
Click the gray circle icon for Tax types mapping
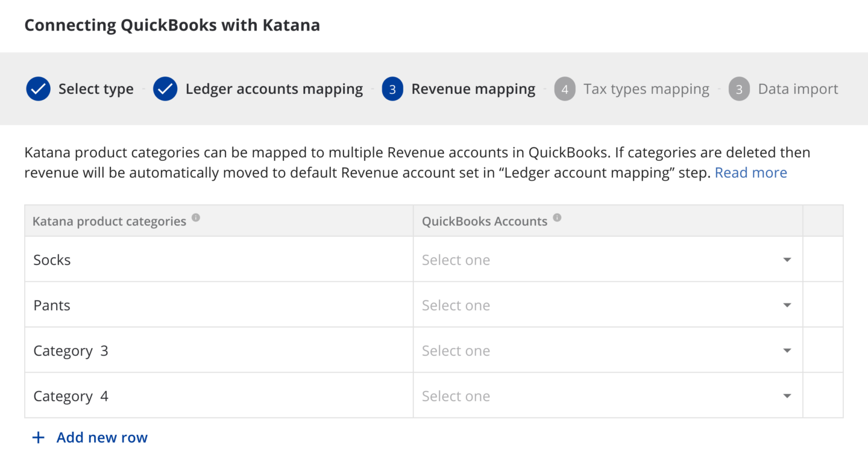coord(565,89)
